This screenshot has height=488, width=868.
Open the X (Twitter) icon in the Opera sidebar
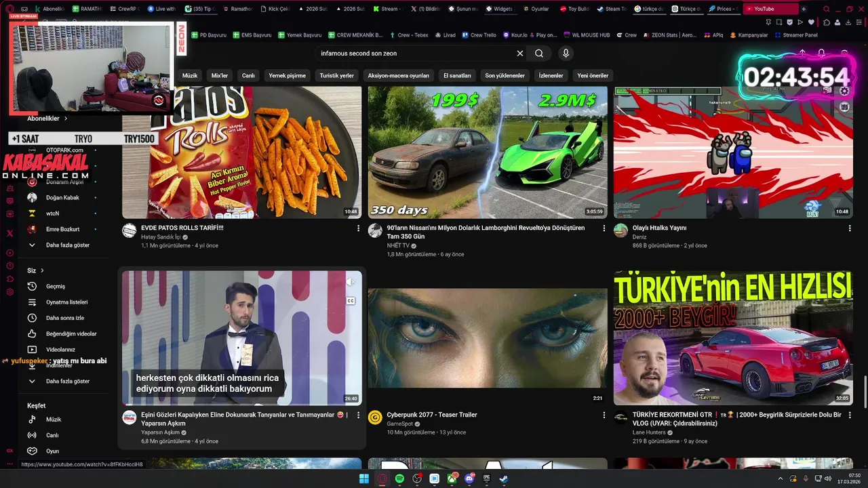(x=9, y=233)
